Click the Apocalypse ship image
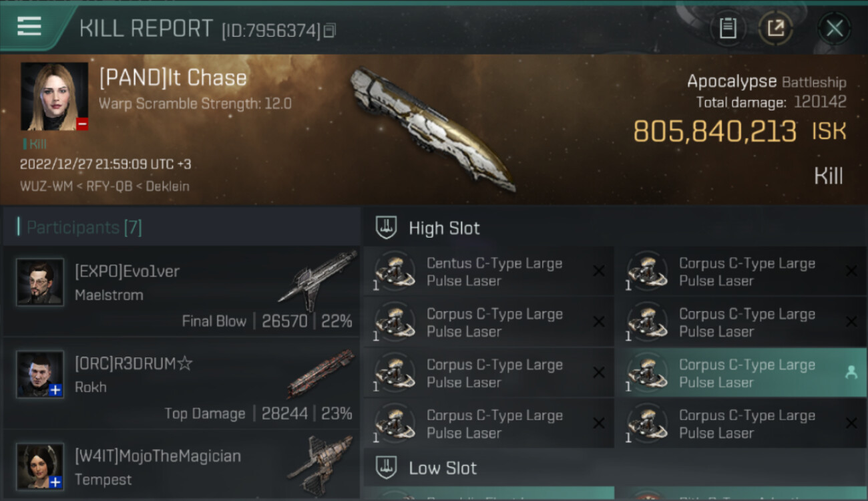The width and height of the screenshot is (868, 501). [x=431, y=127]
